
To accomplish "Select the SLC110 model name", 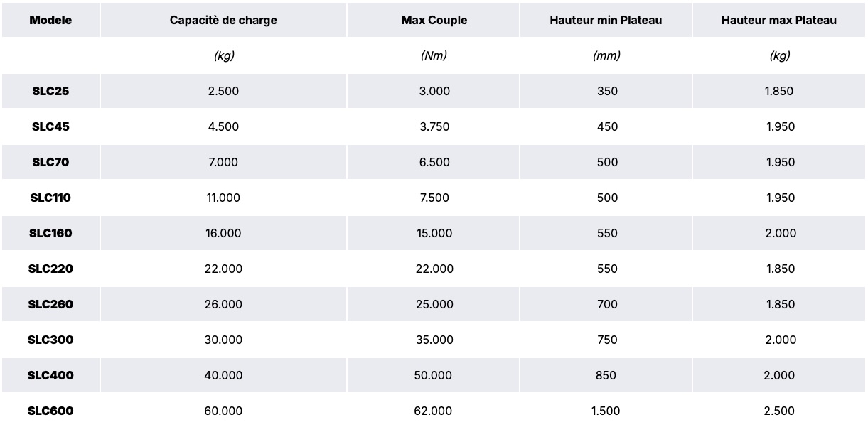I will (50, 198).
